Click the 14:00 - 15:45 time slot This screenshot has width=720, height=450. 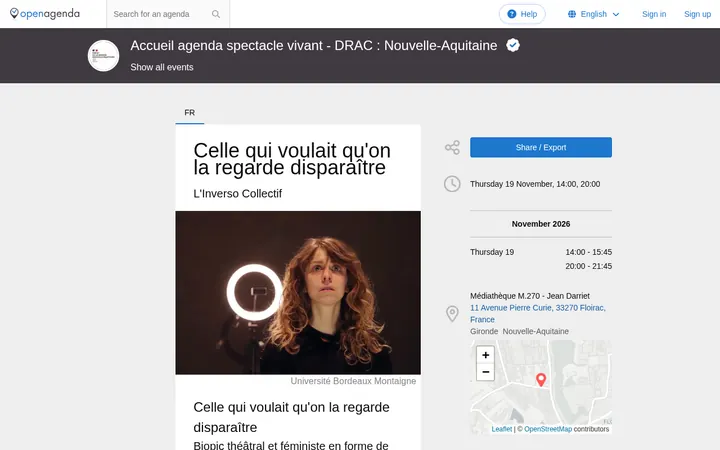point(589,252)
